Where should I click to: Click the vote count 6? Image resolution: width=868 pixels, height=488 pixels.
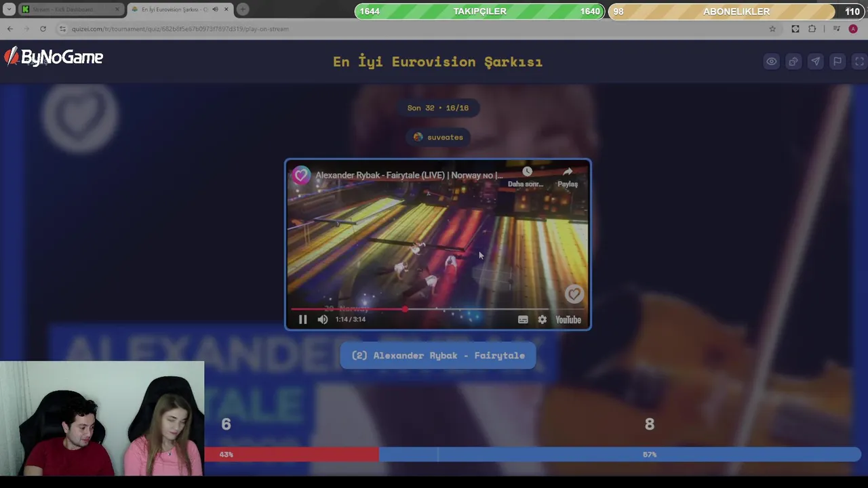coord(226,424)
